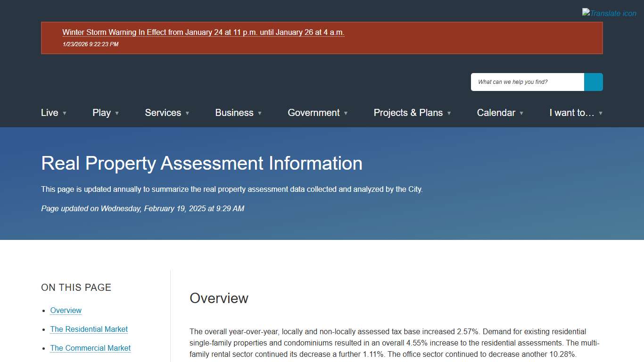Open the Government dropdown
The width and height of the screenshot is (644, 362).
click(346, 113)
